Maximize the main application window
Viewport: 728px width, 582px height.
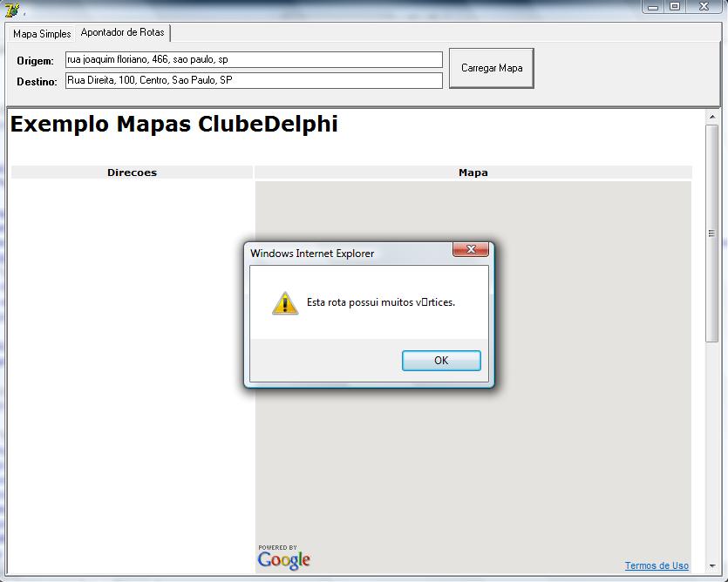(676, 6)
